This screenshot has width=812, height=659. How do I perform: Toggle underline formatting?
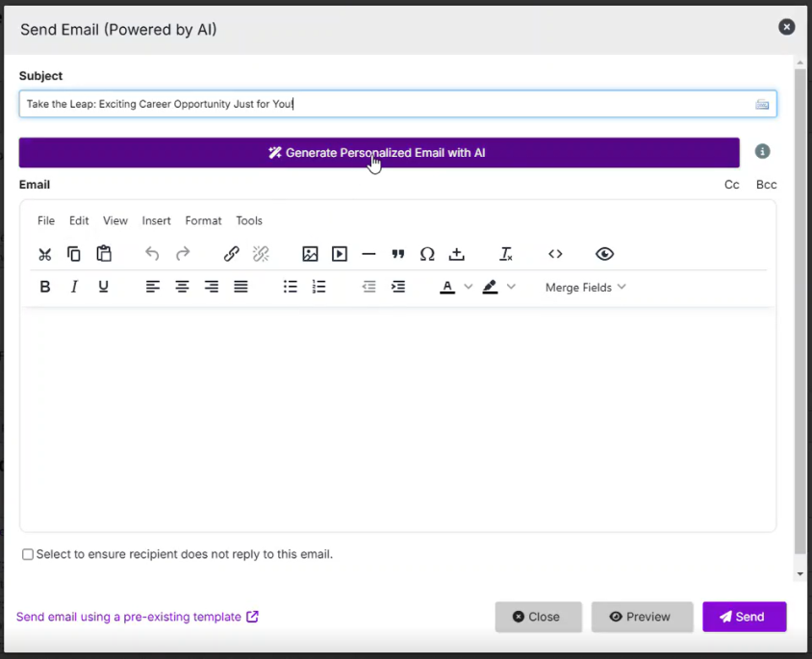[x=103, y=287]
